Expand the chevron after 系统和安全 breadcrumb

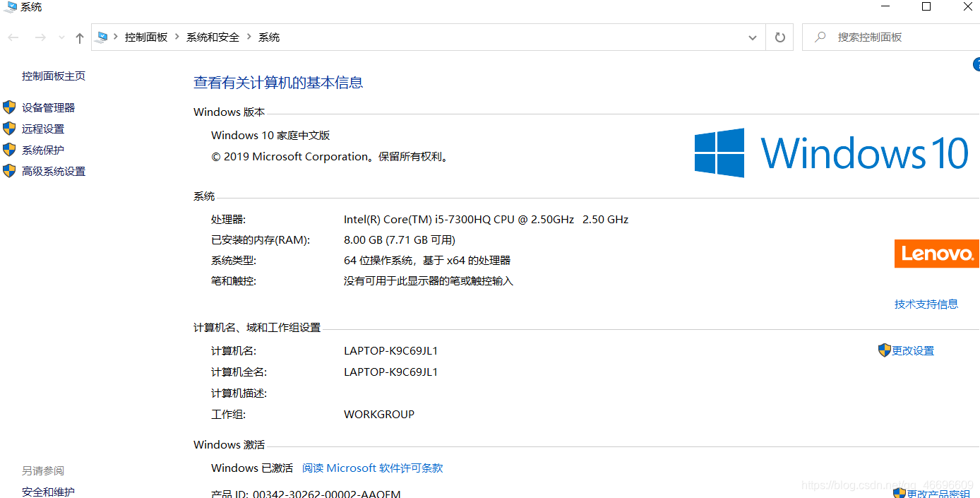point(249,37)
